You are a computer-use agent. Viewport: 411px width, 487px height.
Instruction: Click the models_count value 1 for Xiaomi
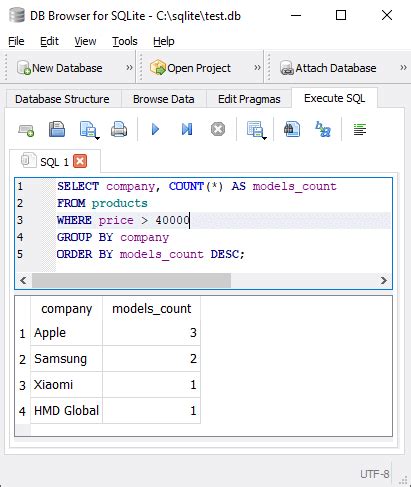coord(151,385)
